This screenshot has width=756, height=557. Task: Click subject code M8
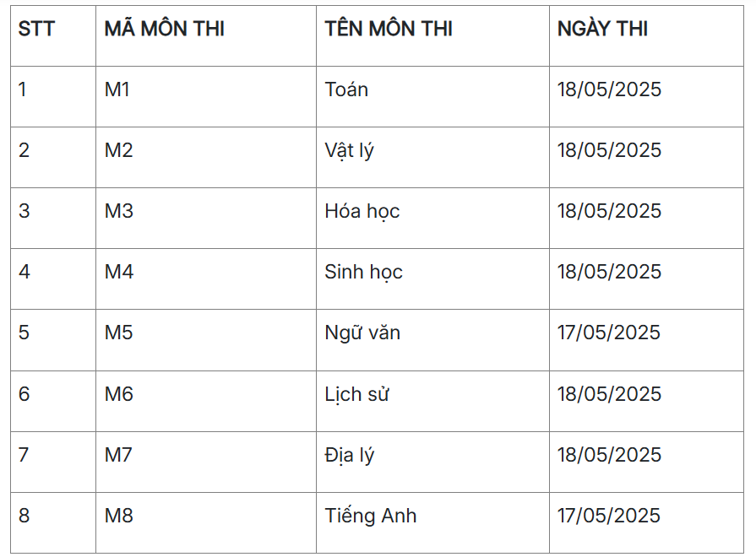(x=119, y=516)
